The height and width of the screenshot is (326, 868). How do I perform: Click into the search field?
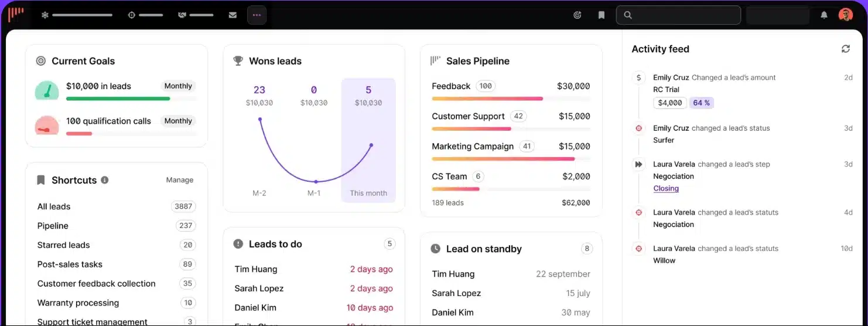point(678,15)
